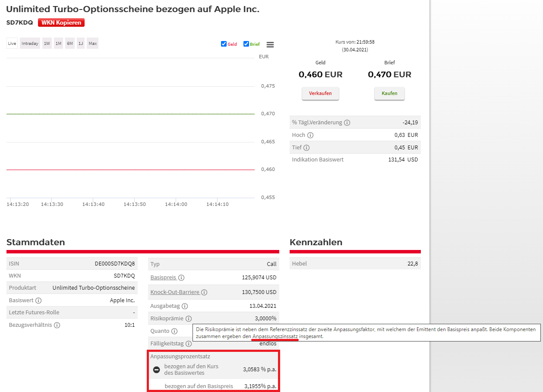
Task: Click info icon next to Basiswert
Action: click(x=38, y=300)
